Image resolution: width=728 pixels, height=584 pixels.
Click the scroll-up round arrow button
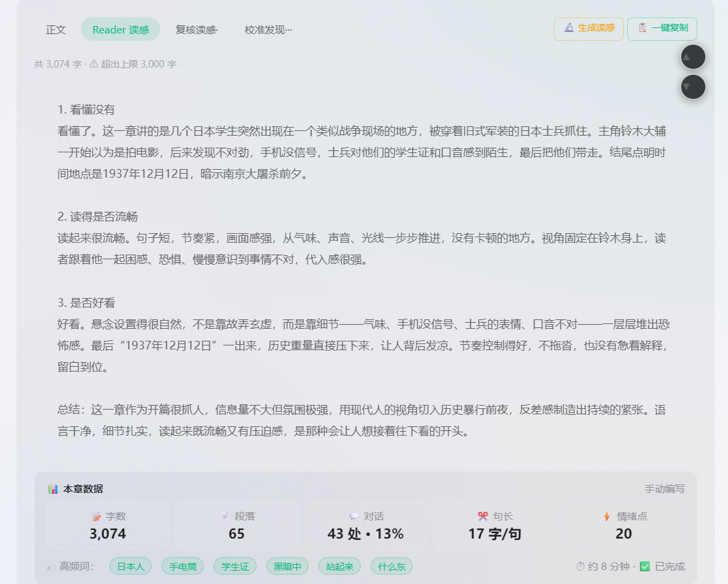point(693,57)
